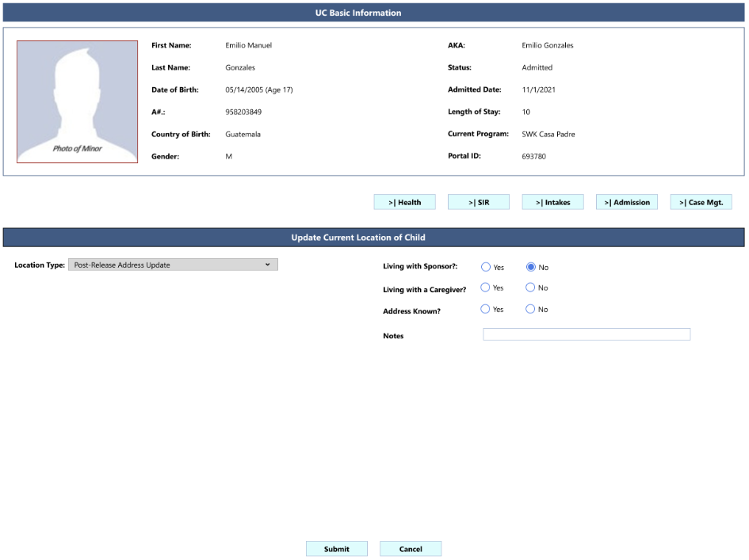Choose Yes for Living with a Caregiver
The height and width of the screenshot is (560, 749).
486,288
